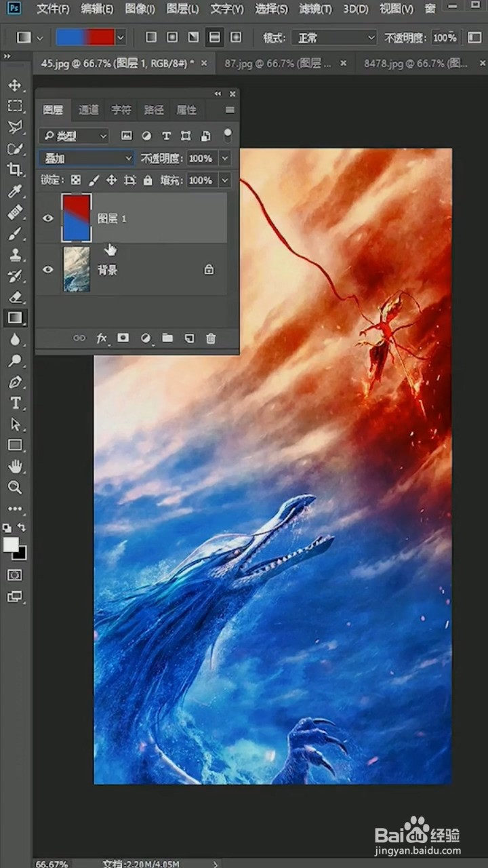Toggle lock position
Screen dimensions: 488x868
click(112, 180)
